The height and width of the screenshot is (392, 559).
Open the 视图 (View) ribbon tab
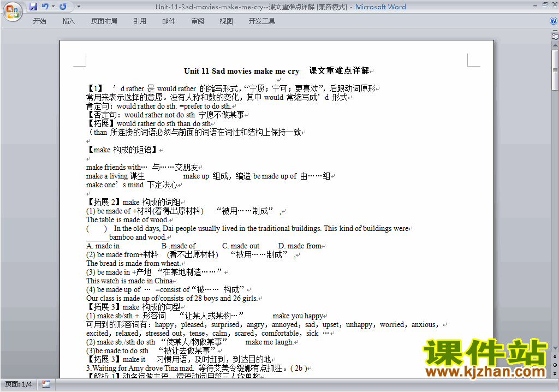(x=227, y=21)
